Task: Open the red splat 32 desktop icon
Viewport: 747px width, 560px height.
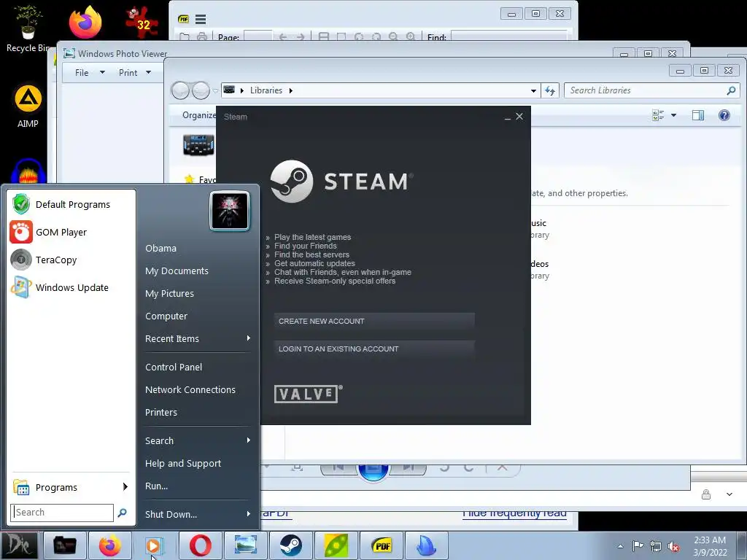Action: [x=142, y=23]
